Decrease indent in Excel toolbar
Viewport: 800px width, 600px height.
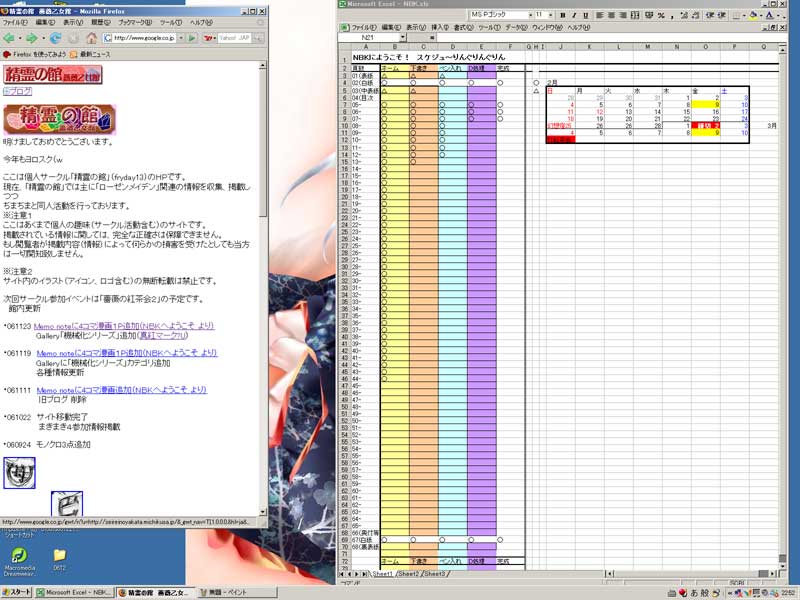click(710, 15)
